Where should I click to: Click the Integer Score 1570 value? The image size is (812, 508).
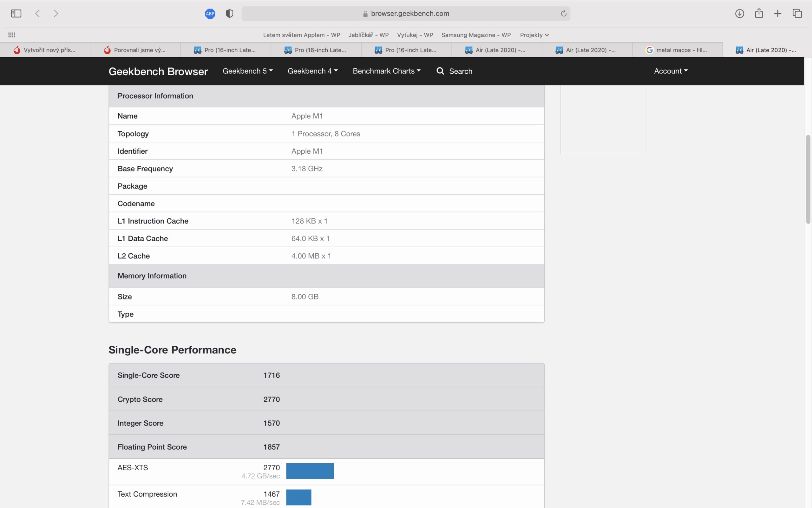point(271,423)
